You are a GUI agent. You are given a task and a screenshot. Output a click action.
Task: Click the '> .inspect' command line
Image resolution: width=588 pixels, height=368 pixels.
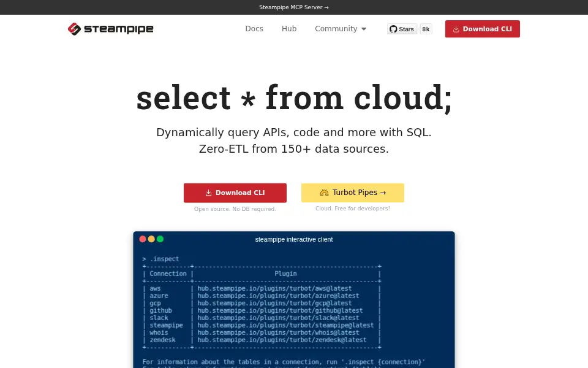coord(160,259)
